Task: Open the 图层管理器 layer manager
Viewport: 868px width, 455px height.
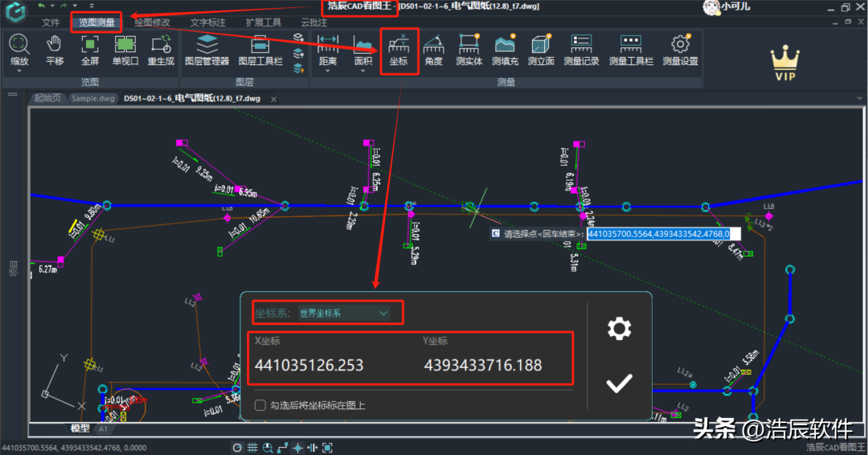Action: (207, 50)
